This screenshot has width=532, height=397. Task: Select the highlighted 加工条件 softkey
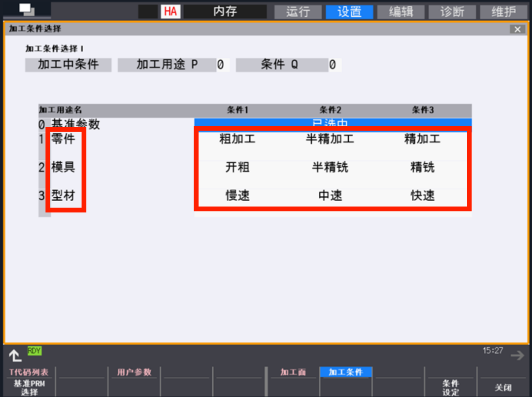coord(346,372)
